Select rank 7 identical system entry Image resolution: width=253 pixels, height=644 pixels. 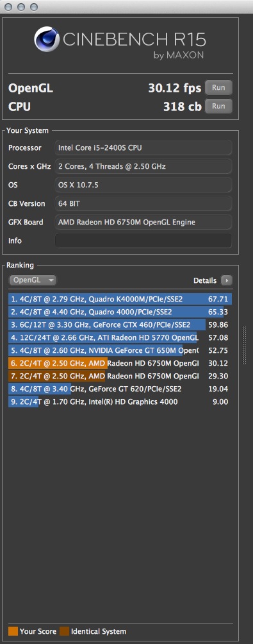(x=120, y=376)
